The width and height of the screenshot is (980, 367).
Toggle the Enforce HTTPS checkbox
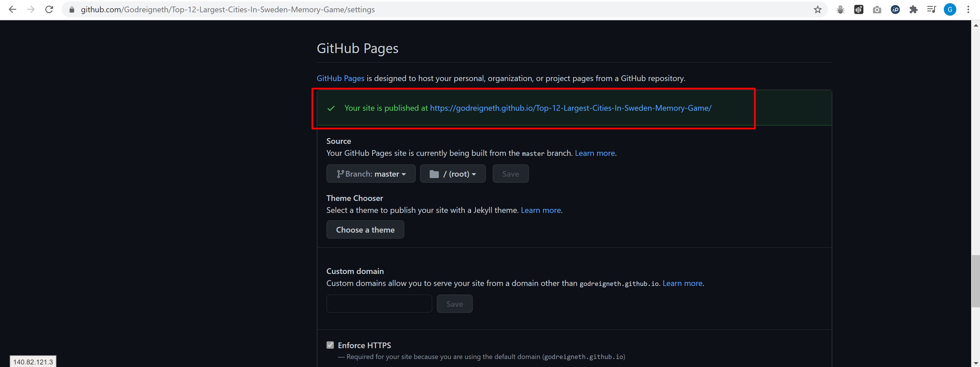coord(330,345)
